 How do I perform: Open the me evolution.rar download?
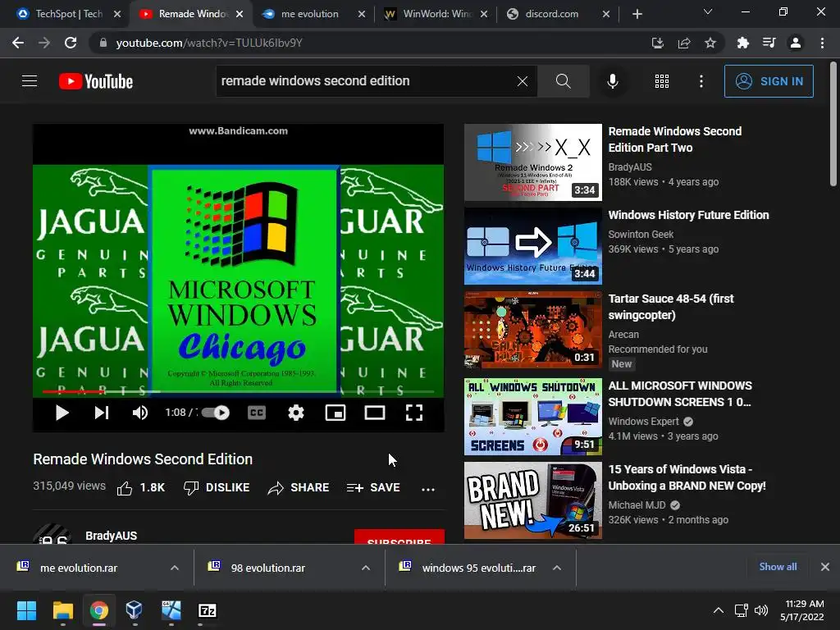click(78, 568)
